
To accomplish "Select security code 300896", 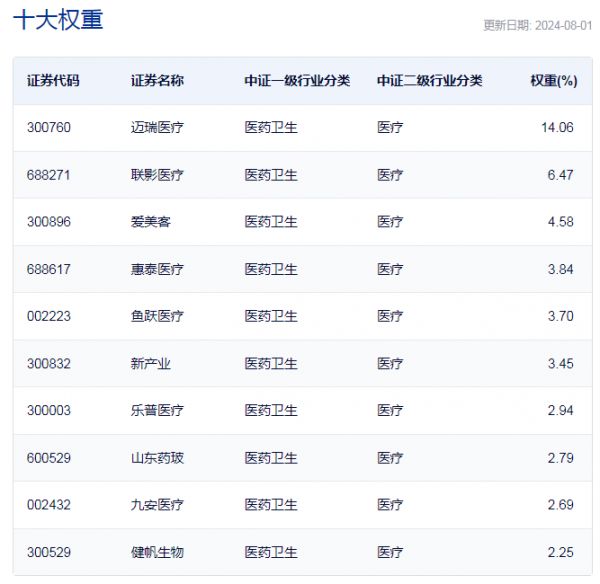I will tap(49, 222).
